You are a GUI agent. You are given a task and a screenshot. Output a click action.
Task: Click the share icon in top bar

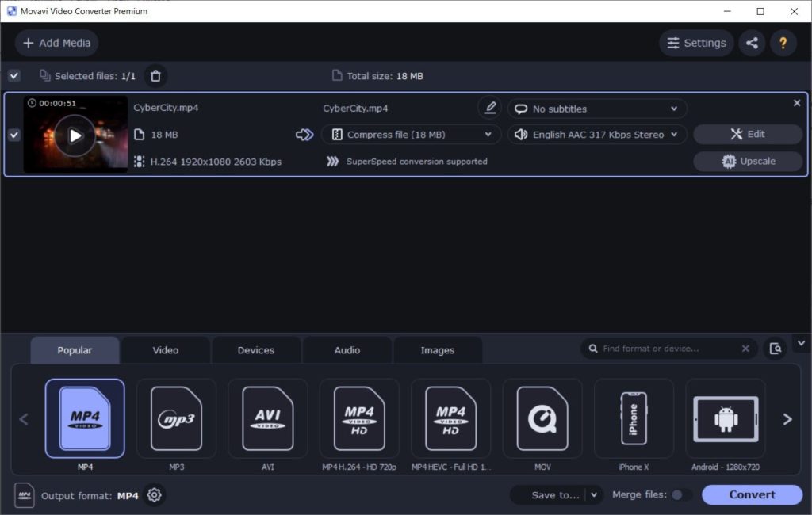pyautogui.click(x=752, y=43)
